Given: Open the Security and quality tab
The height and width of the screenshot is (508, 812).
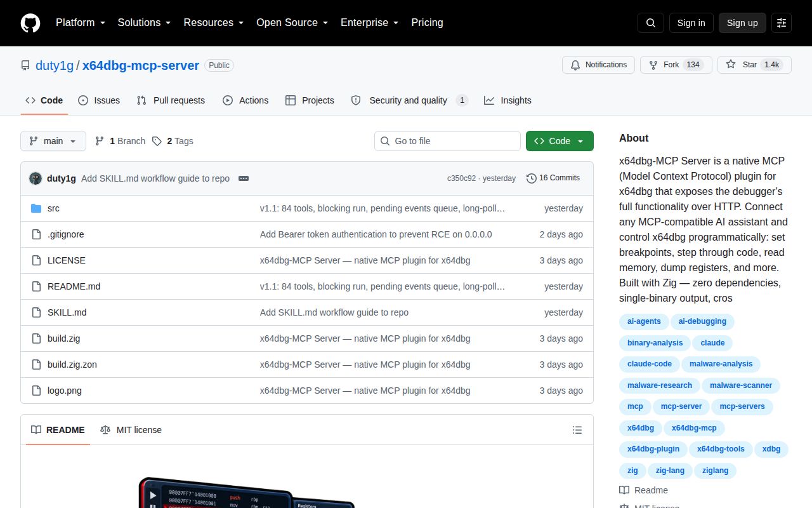Looking at the screenshot, I should pos(409,100).
